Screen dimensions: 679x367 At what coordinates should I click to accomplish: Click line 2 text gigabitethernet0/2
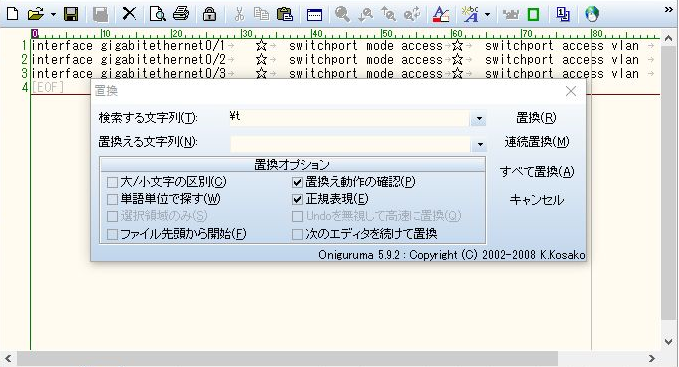tap(163, 59)
